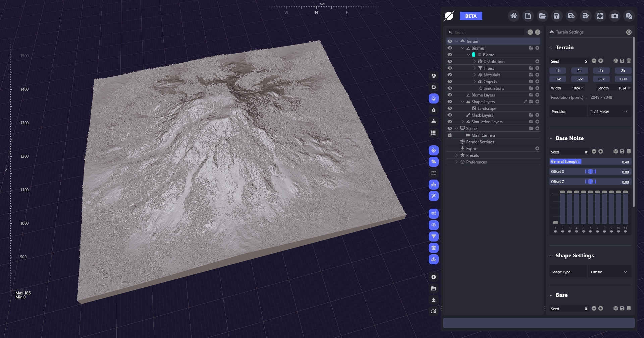
Task: Set terrain size with the 4k button
Action: [x=601, y=71]
